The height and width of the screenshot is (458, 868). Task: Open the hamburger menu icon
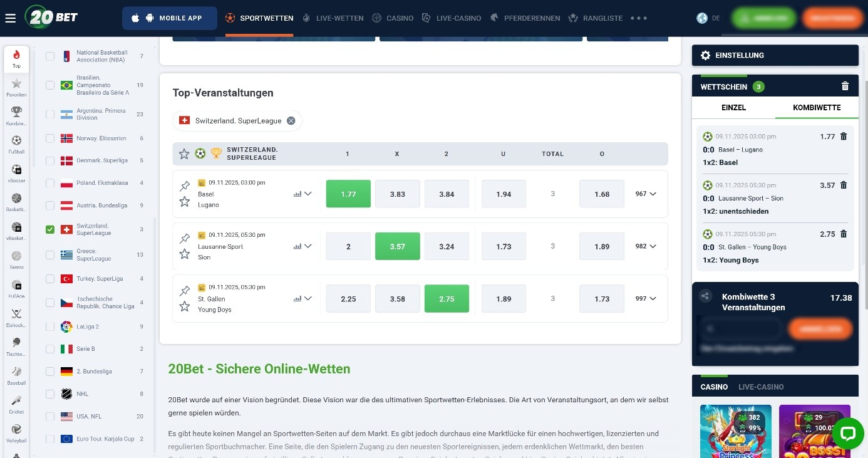(x=10, y=18)
